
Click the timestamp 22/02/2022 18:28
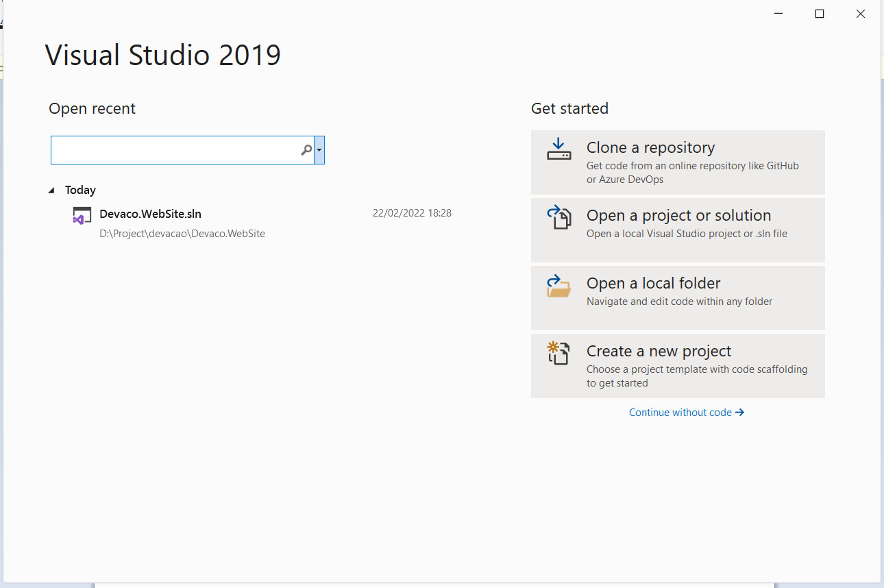[x=412, y=213]
